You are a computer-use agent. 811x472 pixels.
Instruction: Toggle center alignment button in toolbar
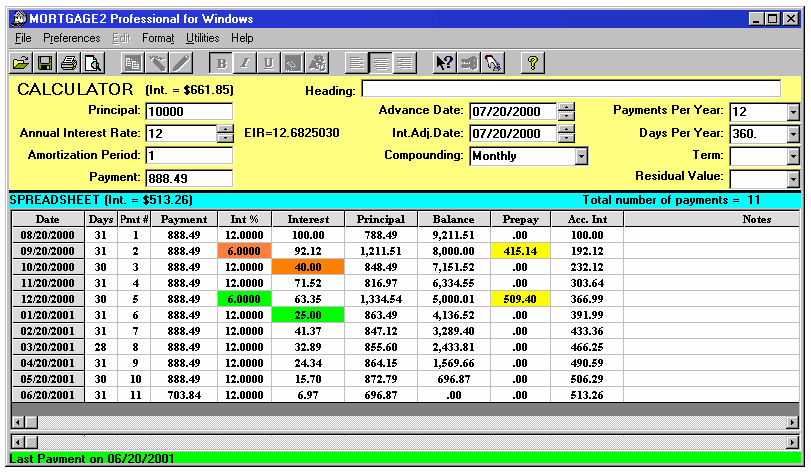click(x=381, y=63)
